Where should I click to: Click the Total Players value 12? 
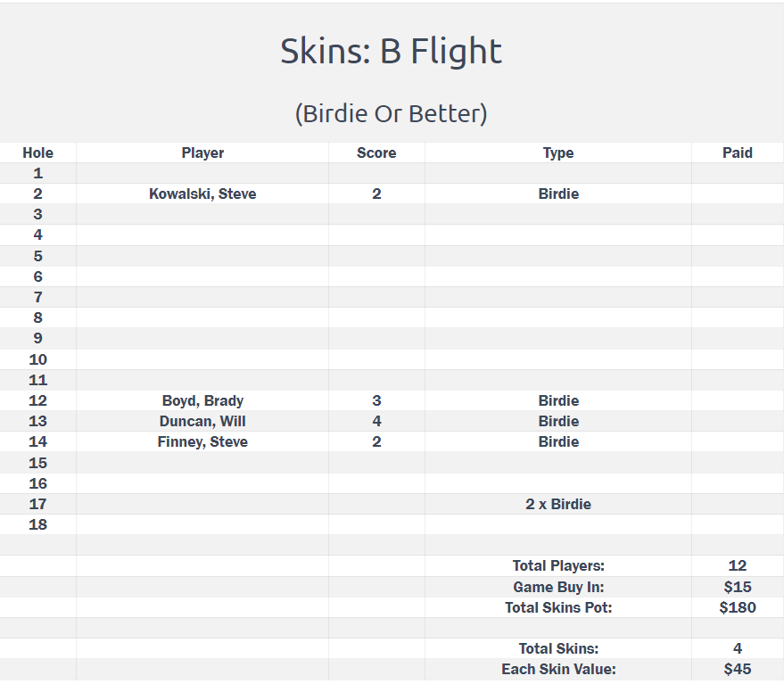(738, 566)
